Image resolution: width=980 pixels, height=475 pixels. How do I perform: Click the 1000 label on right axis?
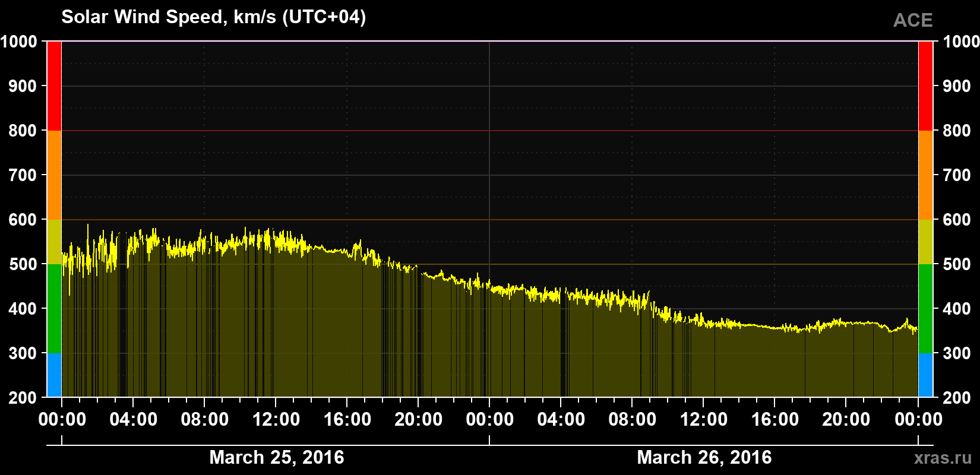click(x=961, y=42)
